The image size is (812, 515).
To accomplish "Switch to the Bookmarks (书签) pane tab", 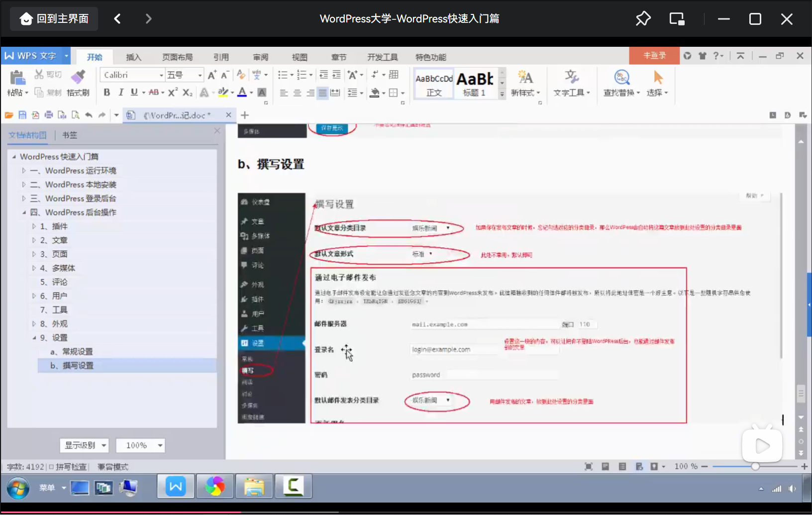I will coord(70,135).
